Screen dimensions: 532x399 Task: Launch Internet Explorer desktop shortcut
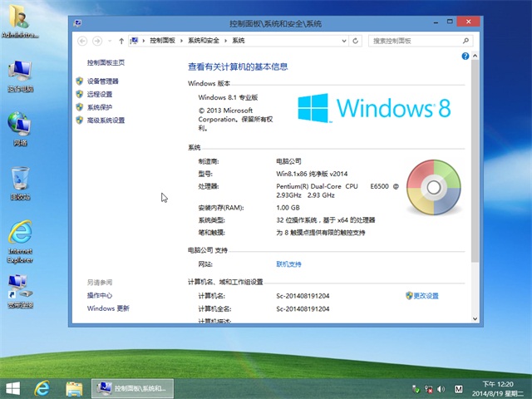20,242
